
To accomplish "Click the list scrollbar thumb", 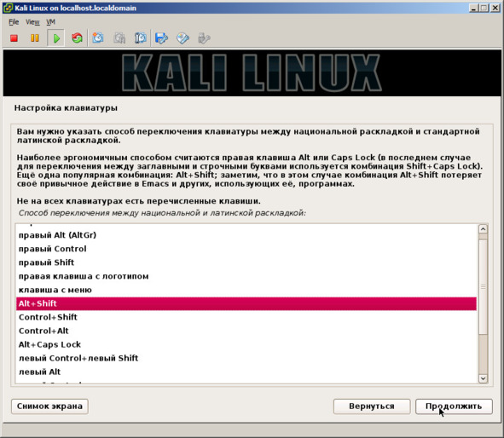I will pyautogui.click(x=483, y=287).
